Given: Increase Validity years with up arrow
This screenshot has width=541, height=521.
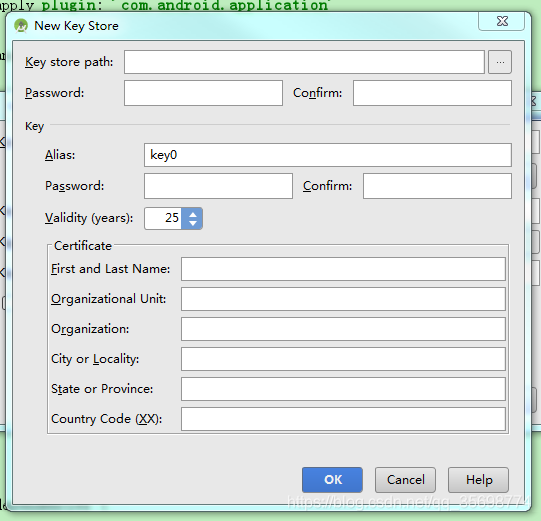Looking at the screenshot, I should (x=193, y=214).
